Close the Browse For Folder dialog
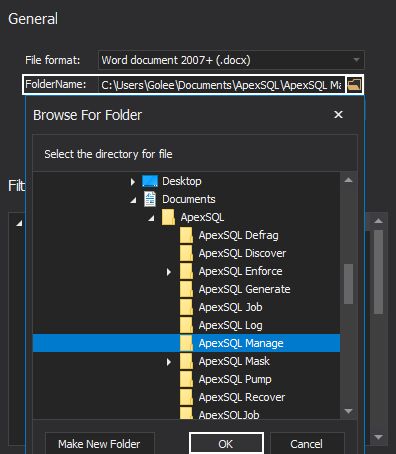The image size is (396, 454). coord(338,115)
